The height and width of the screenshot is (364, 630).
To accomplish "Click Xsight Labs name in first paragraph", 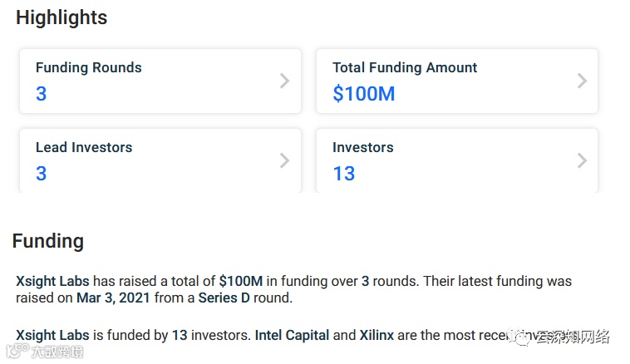I will (52, 282).
